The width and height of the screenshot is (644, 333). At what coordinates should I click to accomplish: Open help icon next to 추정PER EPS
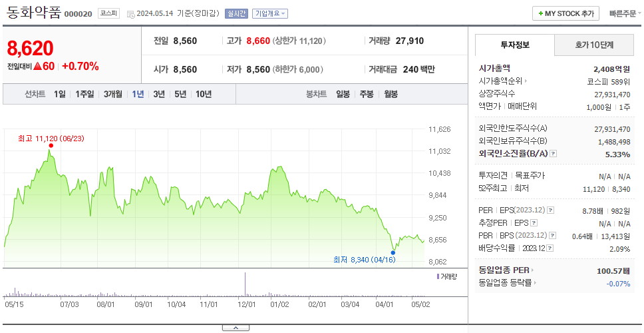point(534,223)
